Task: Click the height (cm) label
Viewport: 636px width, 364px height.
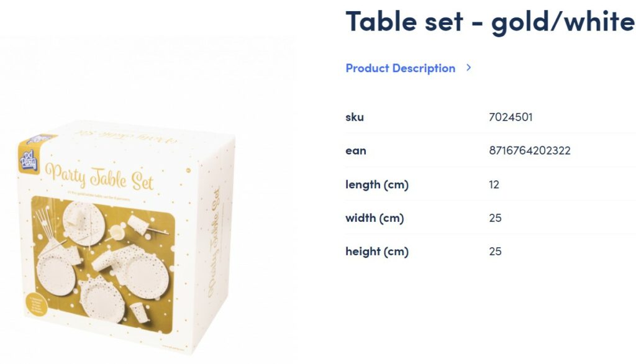Action: pyautogui.click(x=377, y=252)
